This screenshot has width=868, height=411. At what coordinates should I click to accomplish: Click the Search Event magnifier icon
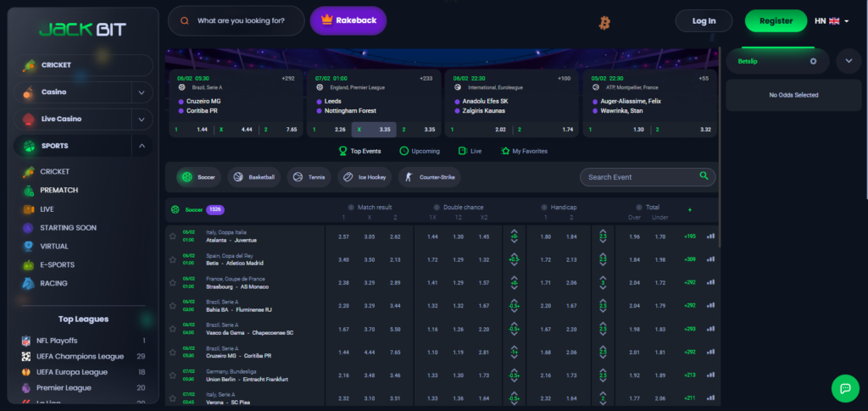click(704, 176)
